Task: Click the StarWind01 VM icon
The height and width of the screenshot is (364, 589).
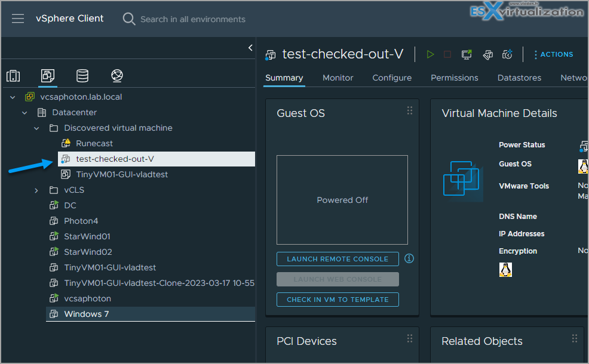Action: (x=54, y=236)
